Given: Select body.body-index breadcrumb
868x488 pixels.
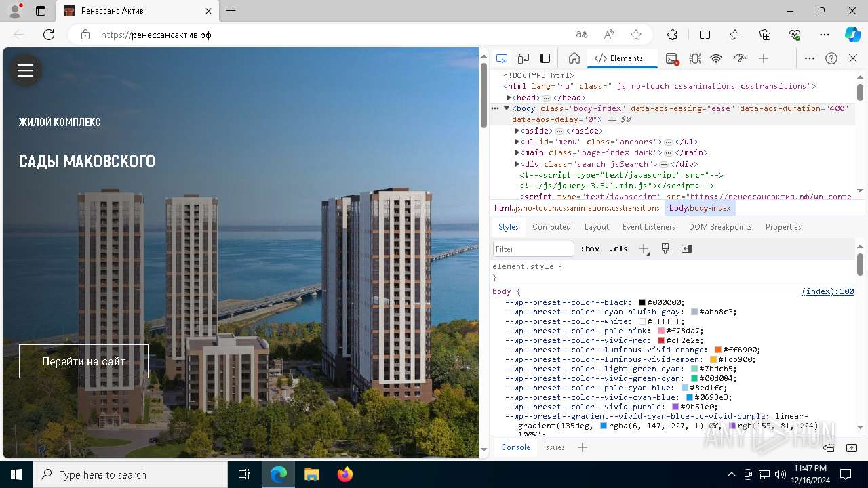Looking at the screenshot, I should [x=700, y=208].
